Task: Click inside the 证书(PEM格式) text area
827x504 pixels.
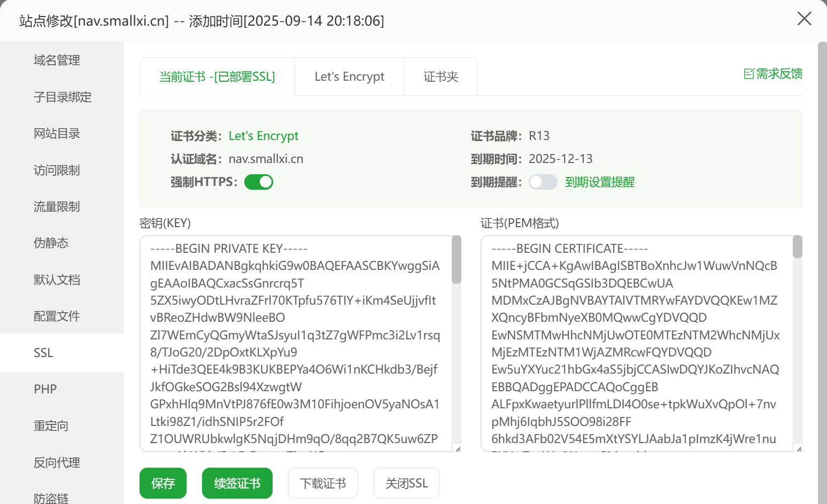Action: click(635, 343)
